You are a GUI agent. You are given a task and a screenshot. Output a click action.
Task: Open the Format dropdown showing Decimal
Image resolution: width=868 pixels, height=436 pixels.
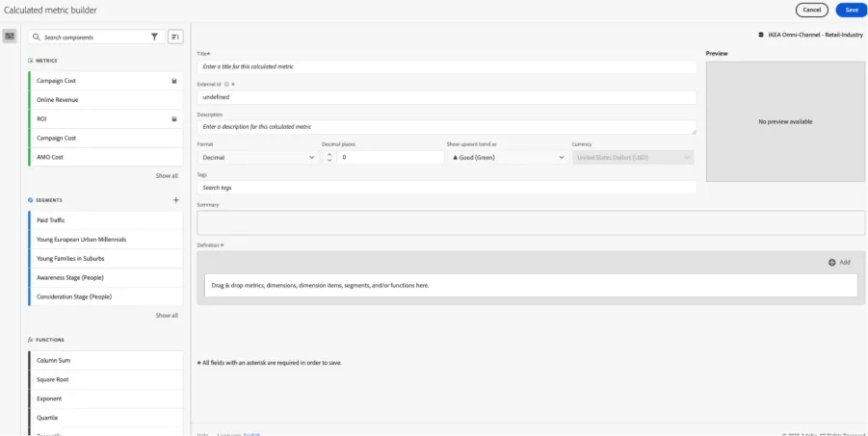[x=258, y=158]
